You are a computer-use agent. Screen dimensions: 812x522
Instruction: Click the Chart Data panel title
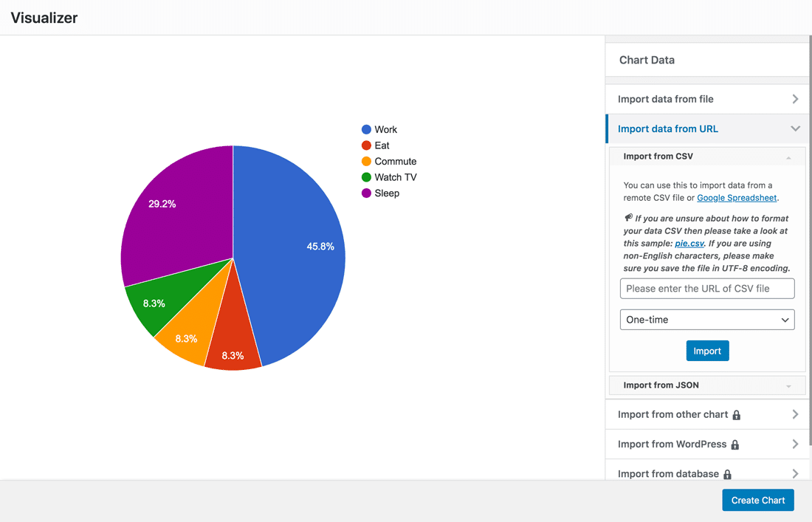coord(647,60)
